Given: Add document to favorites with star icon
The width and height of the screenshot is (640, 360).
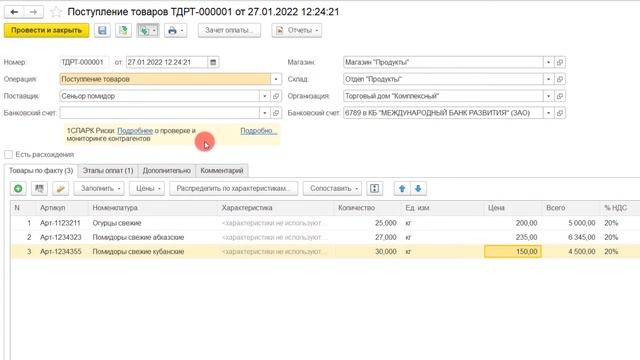Looking at the screenshot, I should point(56,12).
